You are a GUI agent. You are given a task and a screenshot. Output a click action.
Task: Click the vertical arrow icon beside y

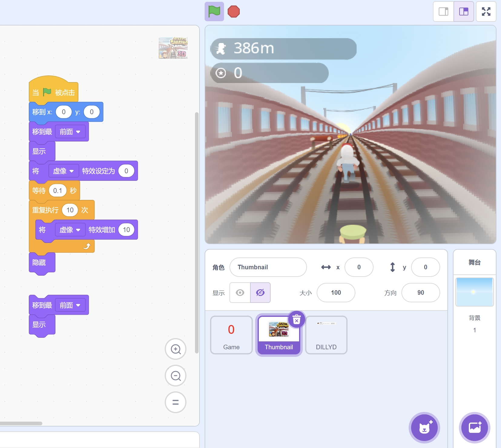click(392, 267)
